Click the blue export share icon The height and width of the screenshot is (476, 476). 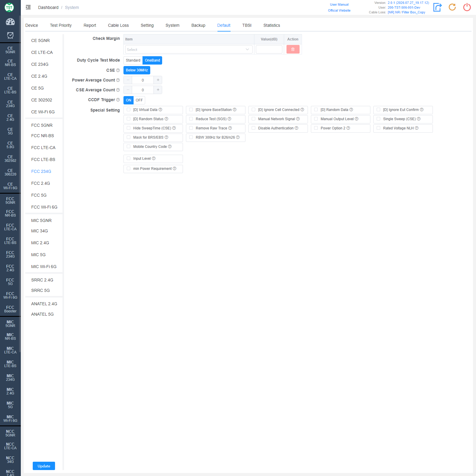pyautogui.click(x=437, y=7)
